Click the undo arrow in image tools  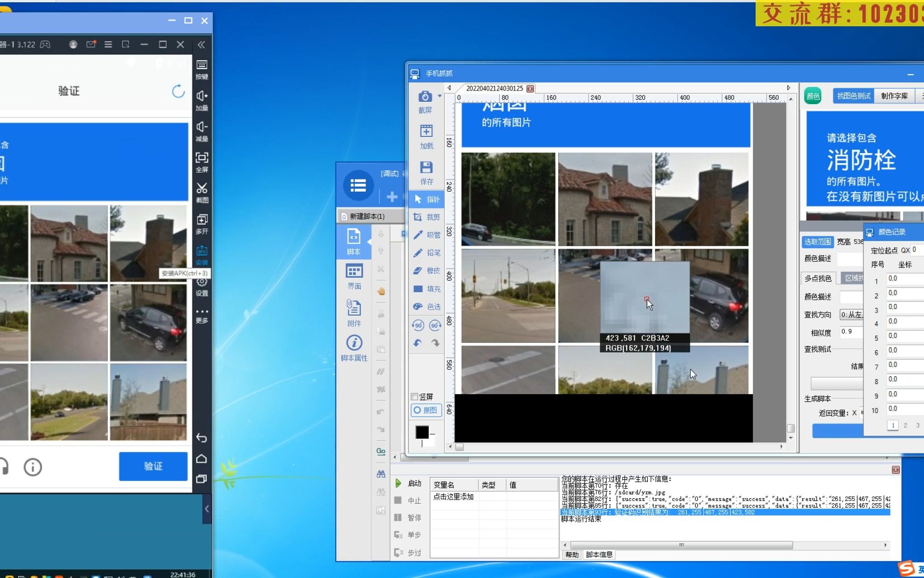point(417,343)
